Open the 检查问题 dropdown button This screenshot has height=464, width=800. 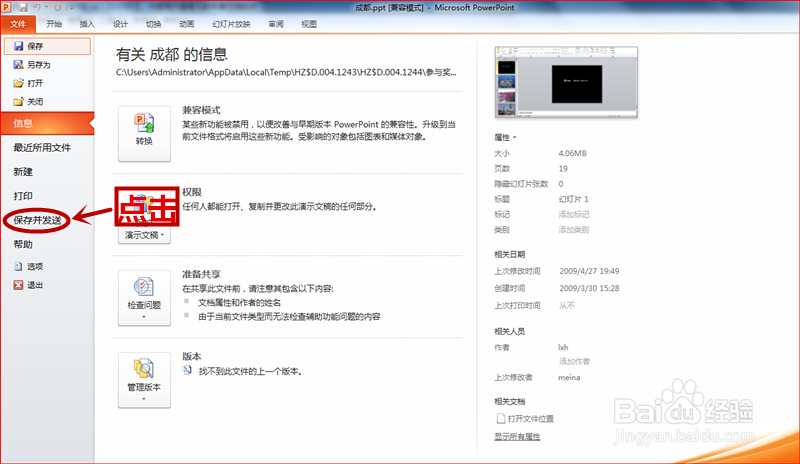coord(144,298)
